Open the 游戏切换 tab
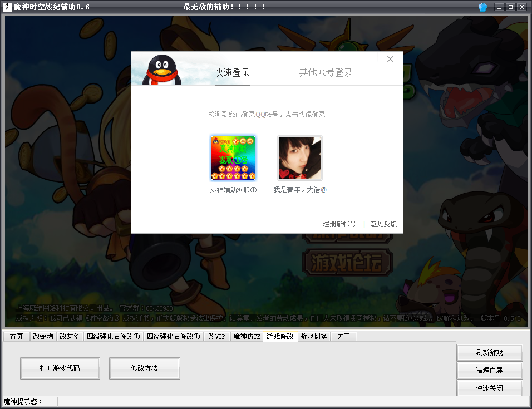532x409 pixels. point(313,337)
